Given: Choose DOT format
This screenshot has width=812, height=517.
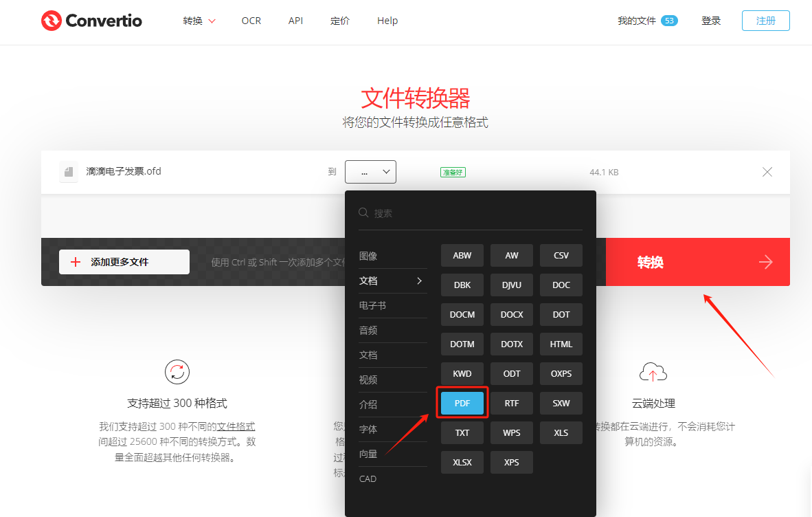Looking at the screenshot, I should (561, 314).
